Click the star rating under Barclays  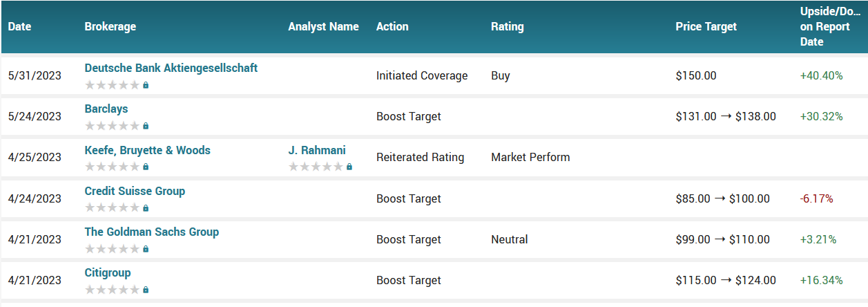pos(112,127)
